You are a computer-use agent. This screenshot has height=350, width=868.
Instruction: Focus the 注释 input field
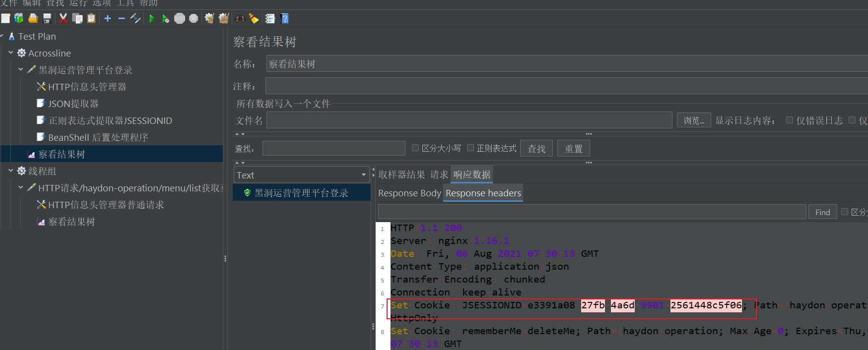pyautogui.click(x=567, y=86)
